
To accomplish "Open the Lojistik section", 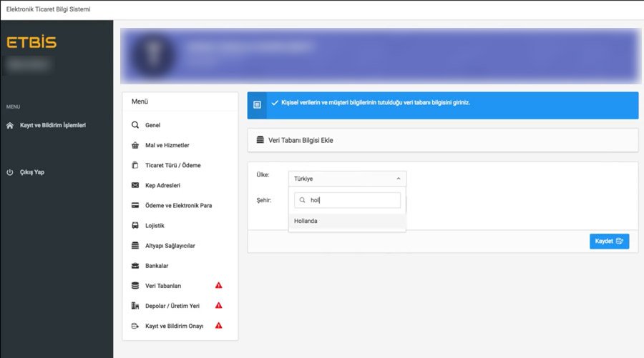I will pyautogui.click(x=155, y=226).
